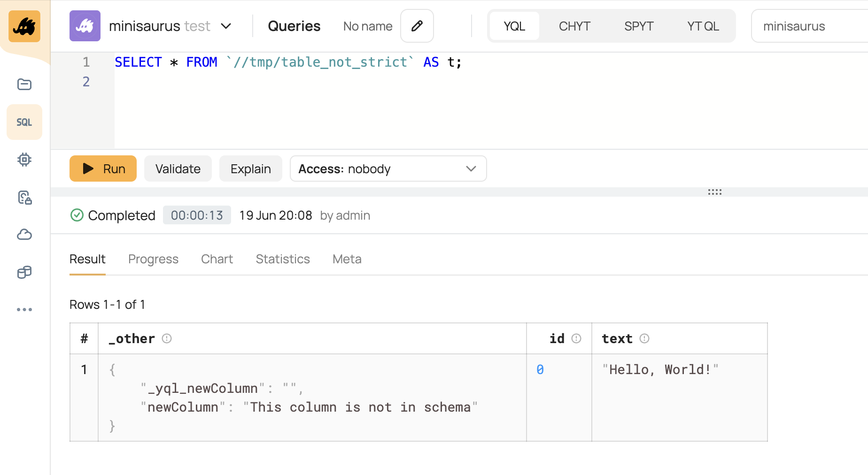Expand the minisaurus test cluster dropdown
Screen dimensions: 868x475
pos(226,26)
